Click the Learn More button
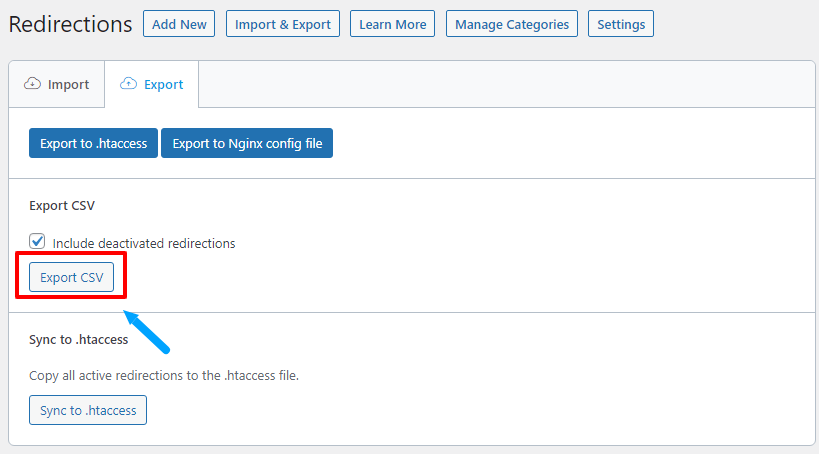The image size is (819, 454). [x=392, y=24]
